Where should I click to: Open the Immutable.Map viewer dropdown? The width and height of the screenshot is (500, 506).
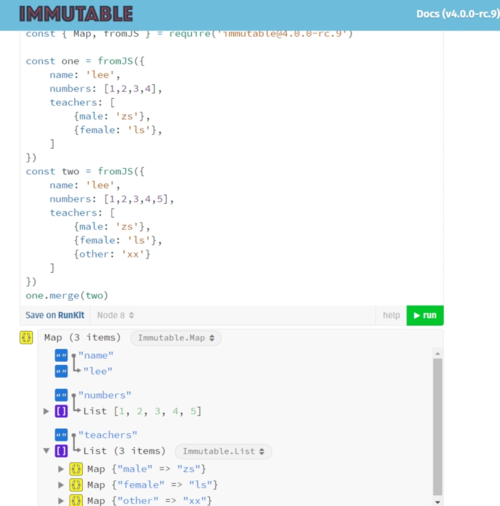coord(176,338)
